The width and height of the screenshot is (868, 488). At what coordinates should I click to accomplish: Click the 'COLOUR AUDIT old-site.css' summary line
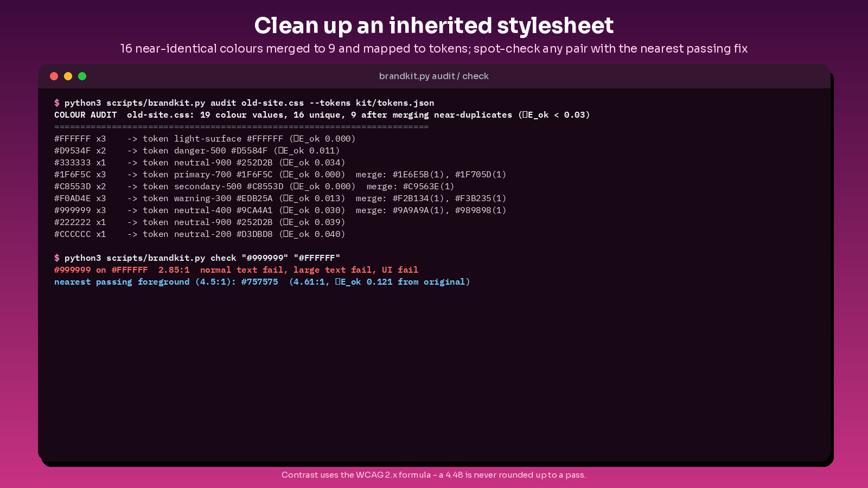coord(322,114)
